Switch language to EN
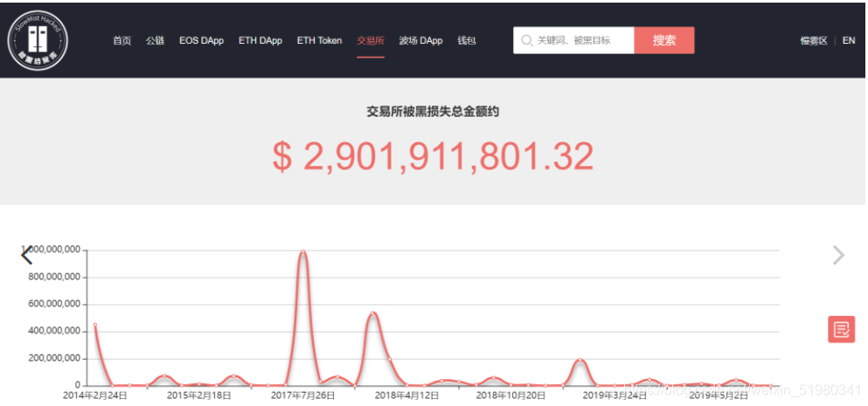The image size is (868, 406). tap(849, 40)
